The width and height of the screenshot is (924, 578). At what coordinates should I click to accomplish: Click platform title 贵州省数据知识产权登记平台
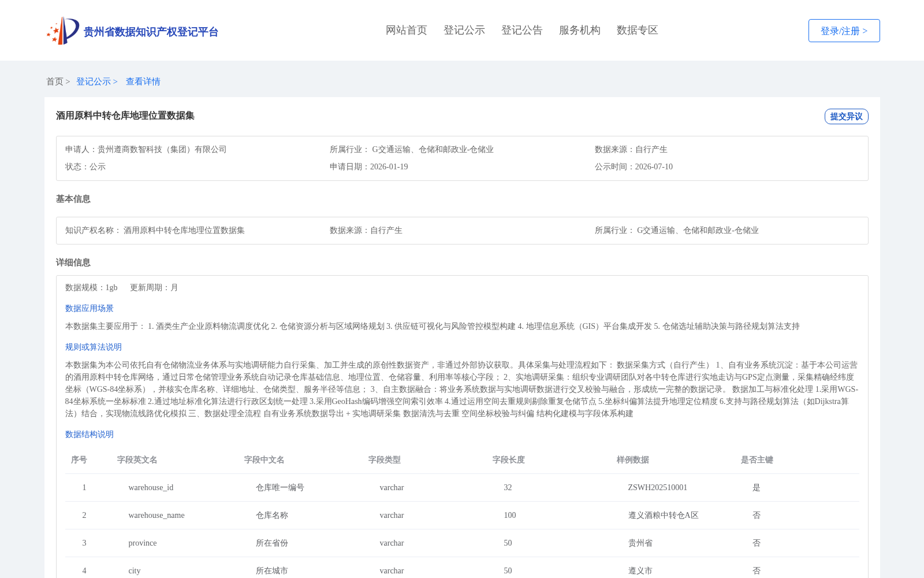151,32
